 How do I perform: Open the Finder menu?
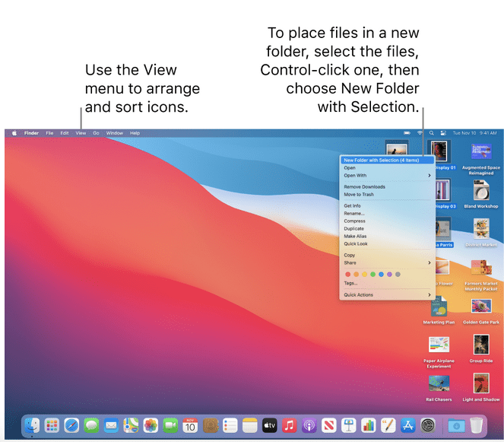click(31, 133)
